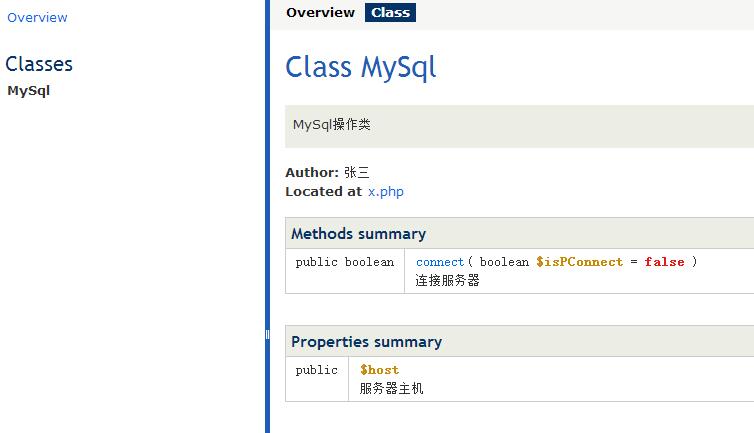Select MySql under Classes in sidebar
This screenshot has height=433, width=754.
coord(28,91)
